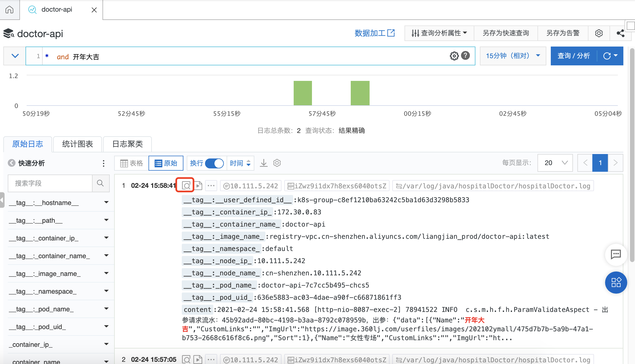Click the help question mark in query box

[465, 56]
